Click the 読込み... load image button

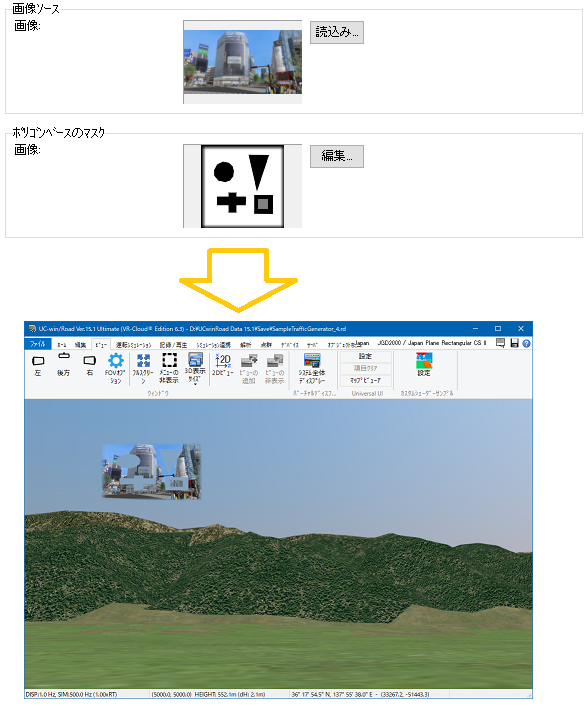click(x=337, y=32)
